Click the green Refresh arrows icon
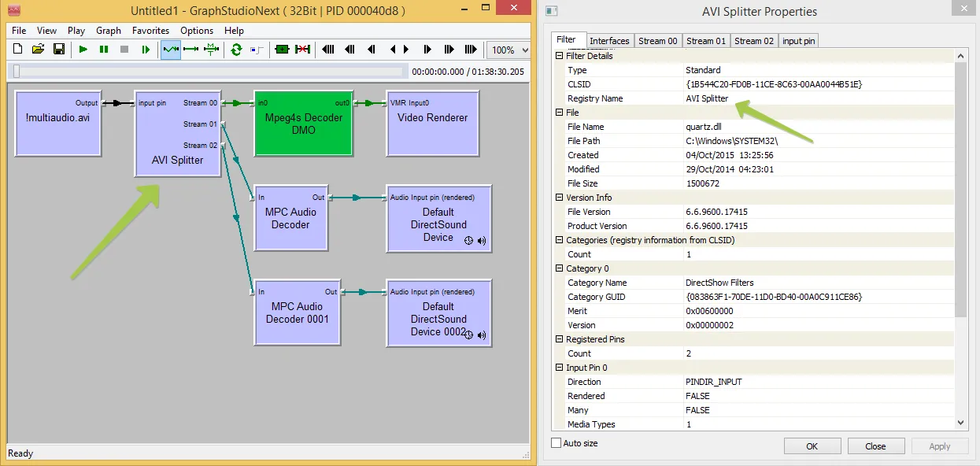The image size is (980, 466). coord(236,50)
